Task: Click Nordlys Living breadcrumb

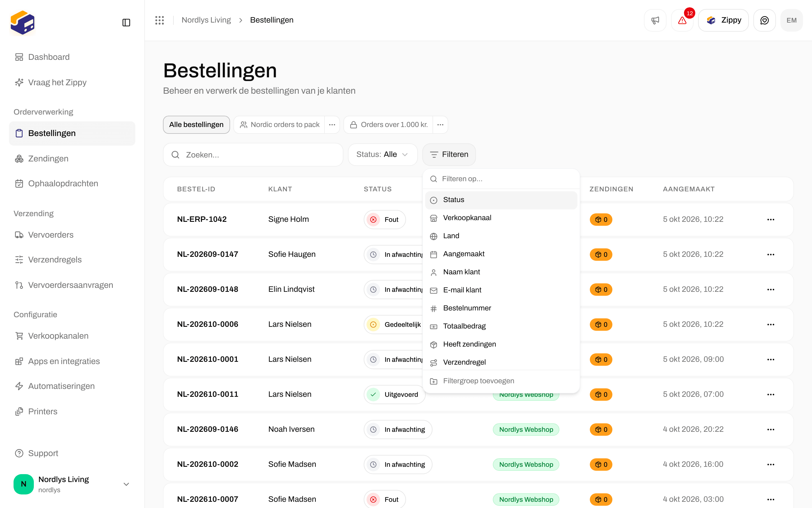Action: point(206,20)
